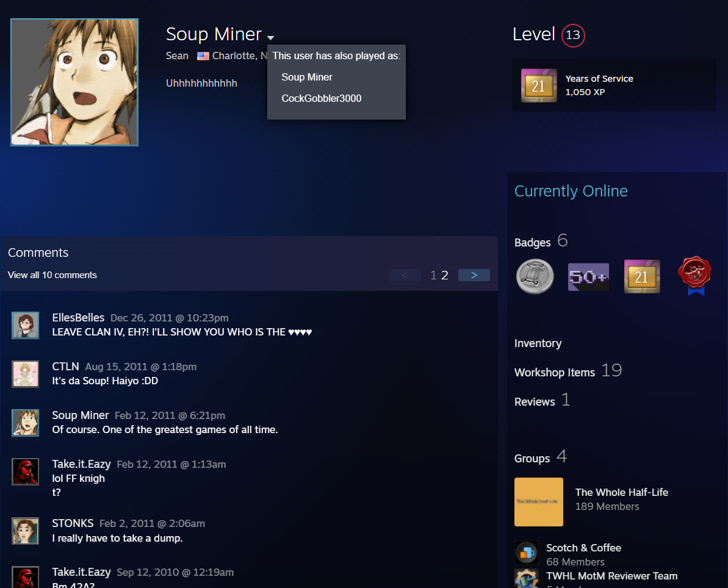Click STONKS commenter avatar
The image size is (728, 588).
(26, 531)
